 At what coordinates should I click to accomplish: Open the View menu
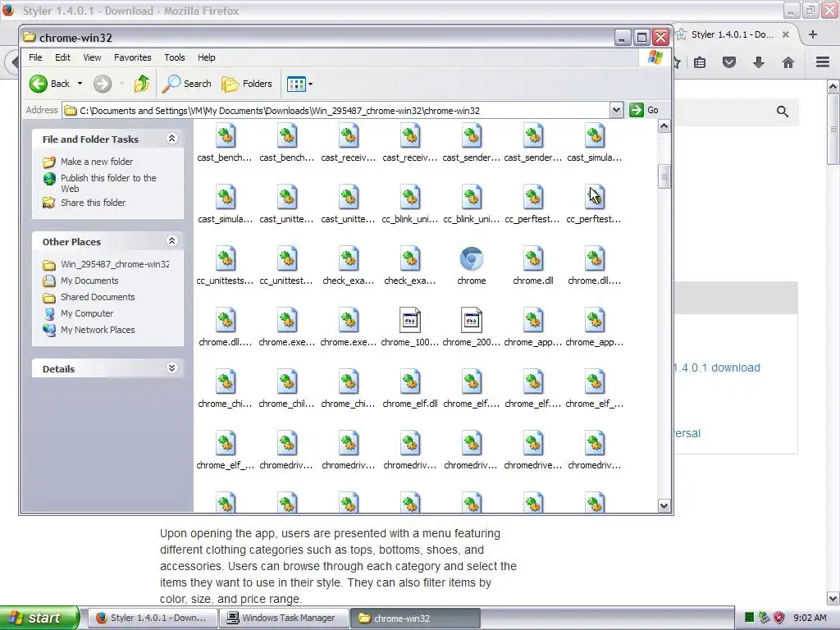92,57
